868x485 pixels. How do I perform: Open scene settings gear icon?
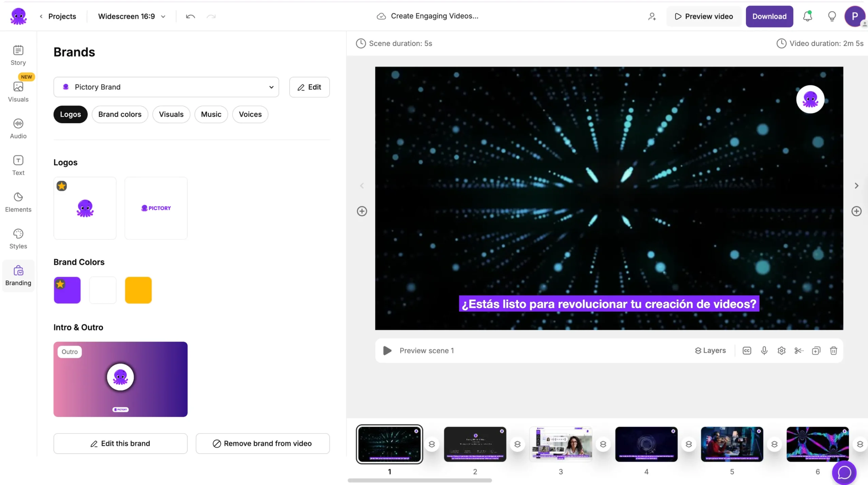(781, 351)
